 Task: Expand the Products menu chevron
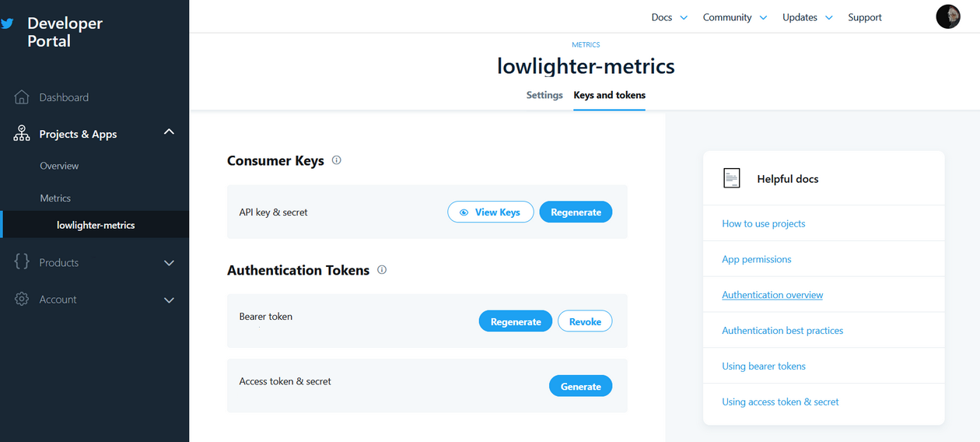click(169, 263)
